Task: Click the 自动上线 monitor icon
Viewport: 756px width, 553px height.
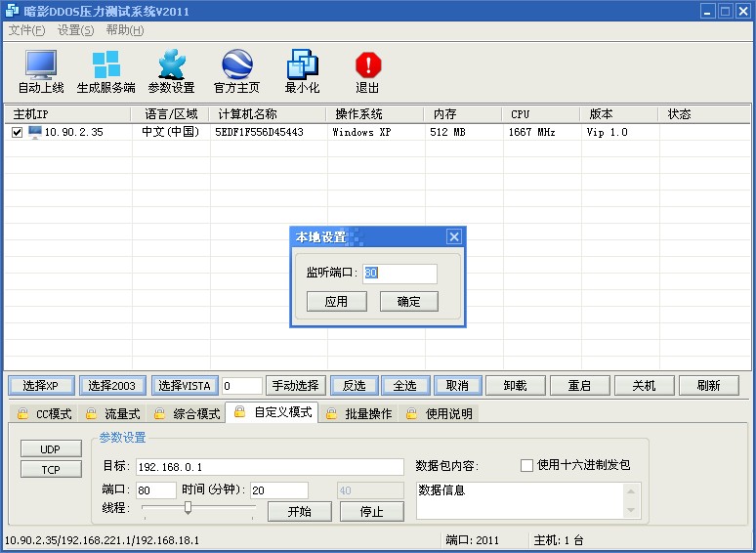Action: coord(41,64)
